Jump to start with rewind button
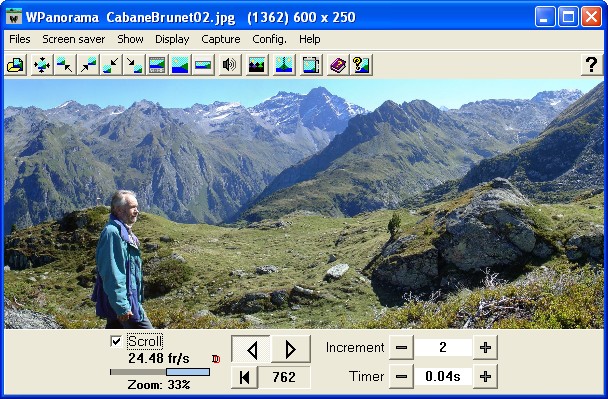 [x=244, y=377]
